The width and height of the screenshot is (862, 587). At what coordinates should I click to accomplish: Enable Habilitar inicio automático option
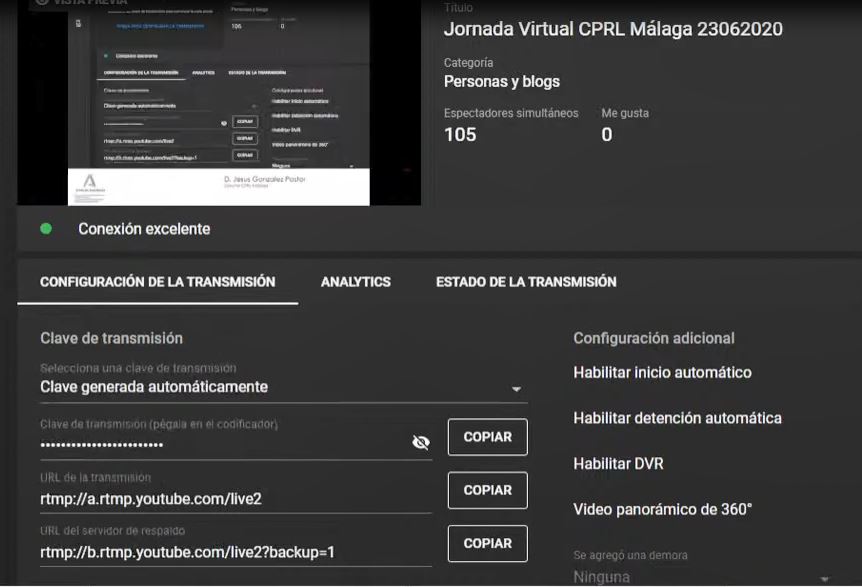[x=662, y=372]
